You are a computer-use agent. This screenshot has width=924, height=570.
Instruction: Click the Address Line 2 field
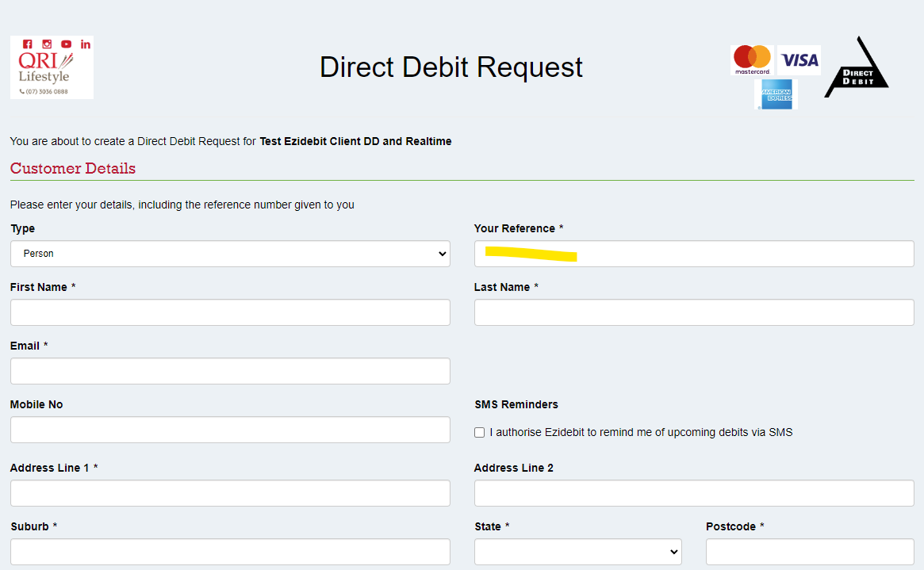point(694,493)
